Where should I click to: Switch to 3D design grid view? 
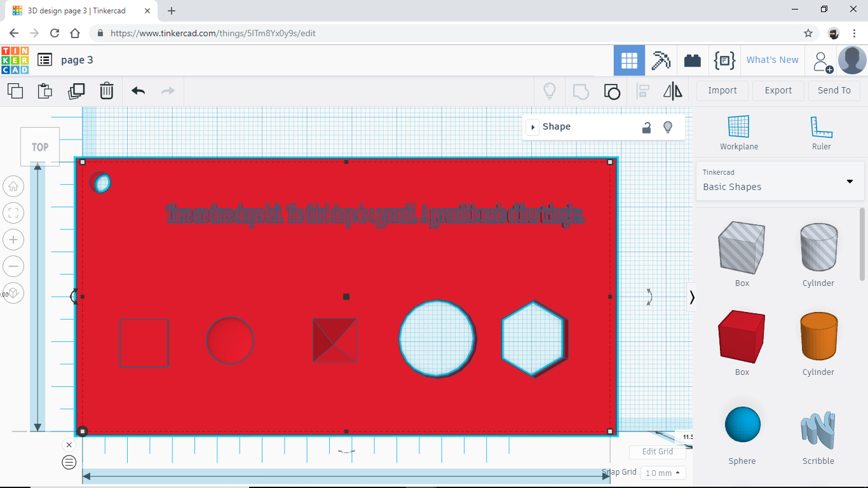click(629, 60)
